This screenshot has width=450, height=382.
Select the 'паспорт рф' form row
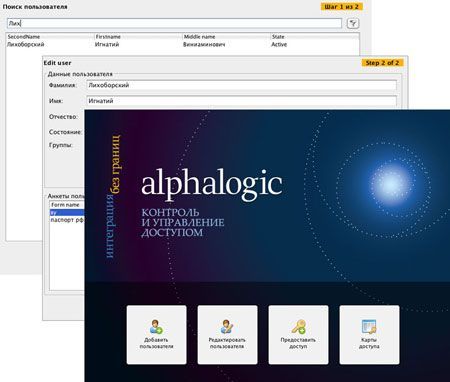point(67,220)
